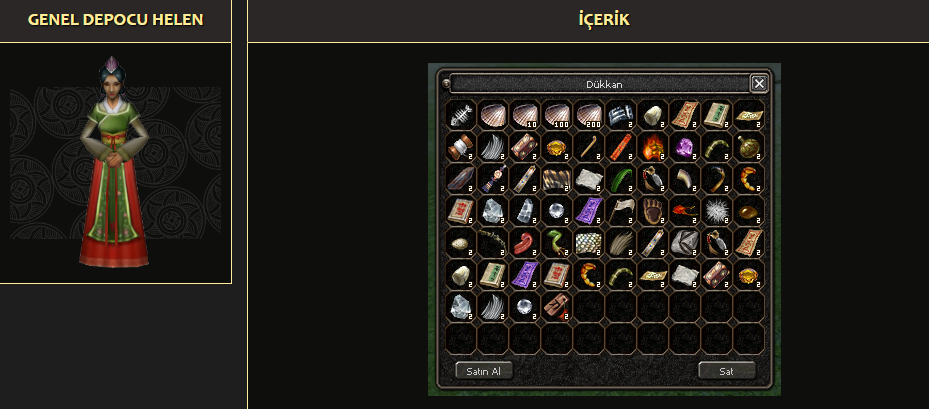
Task: Select the brown bear paw item
Action: point(652,211)
